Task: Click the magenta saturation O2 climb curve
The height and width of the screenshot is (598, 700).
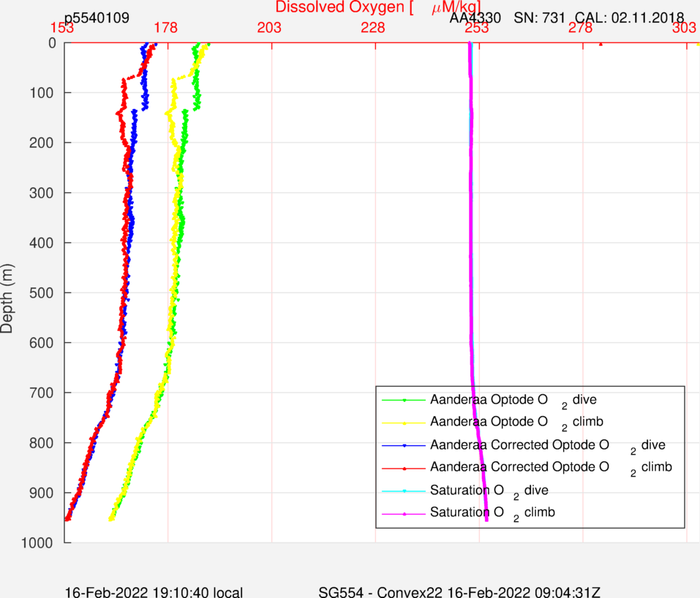Action: coord(470,223)
